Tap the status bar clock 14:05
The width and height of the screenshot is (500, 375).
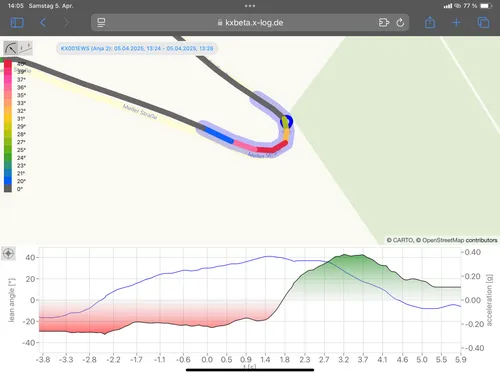16,6
